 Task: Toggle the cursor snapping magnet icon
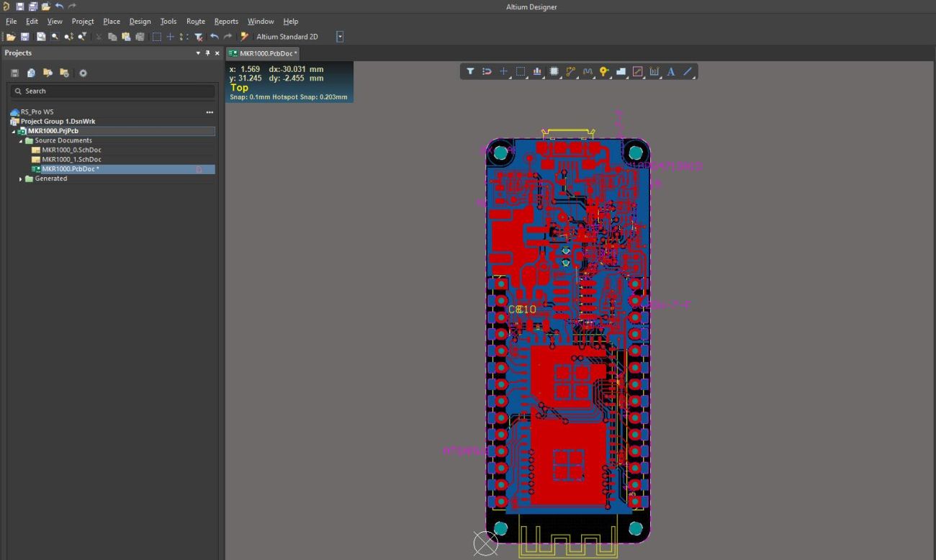487,71
